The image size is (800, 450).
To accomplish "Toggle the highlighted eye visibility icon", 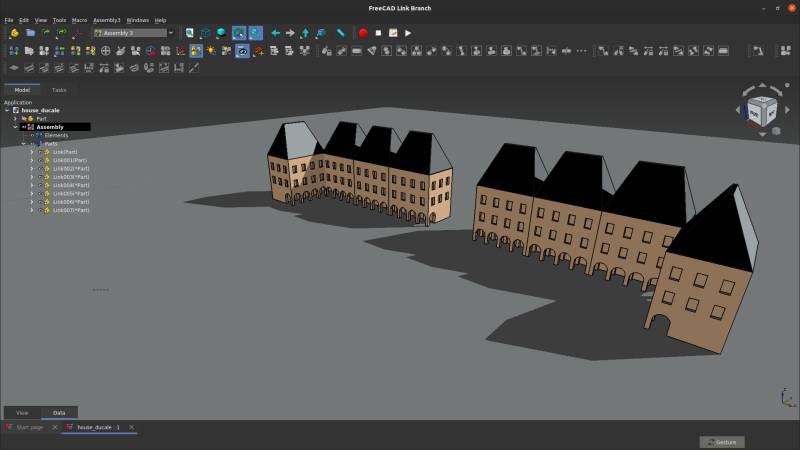I will [242, 51].
